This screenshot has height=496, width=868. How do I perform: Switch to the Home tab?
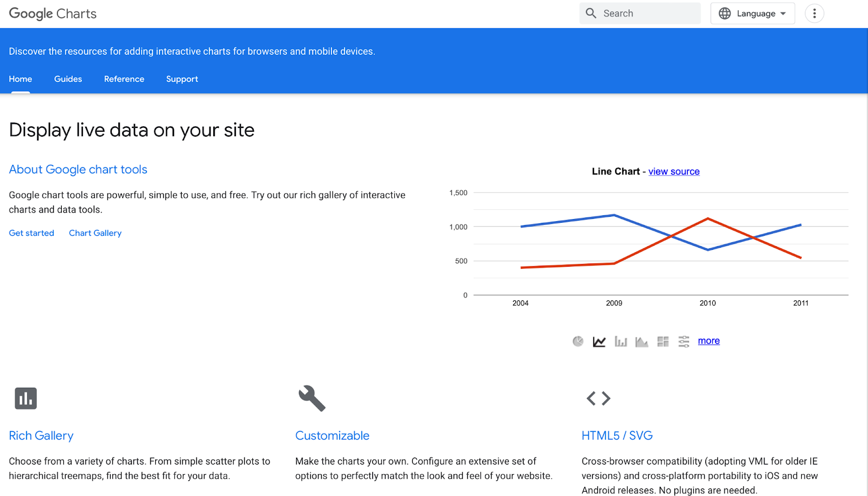(21, 79)
